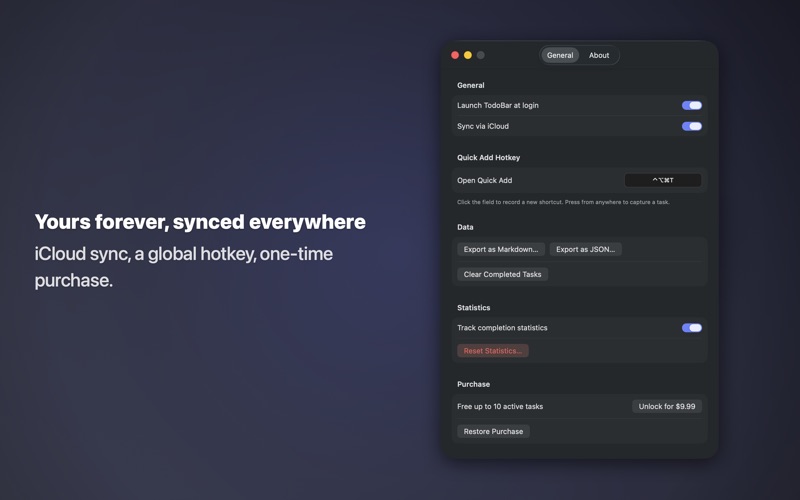Click the 'Yours forever, synced everywhere' headline
The width and height of the screenshot is (800, 500).
click(200, 222)
